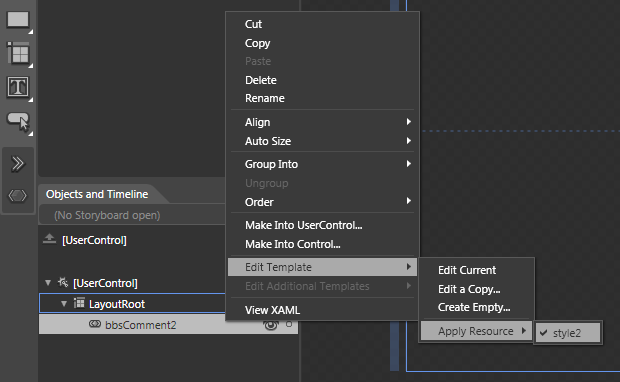
Task: Click the bbsComment2 button icon
Action: pyautogui.click(x=95, y=324)
